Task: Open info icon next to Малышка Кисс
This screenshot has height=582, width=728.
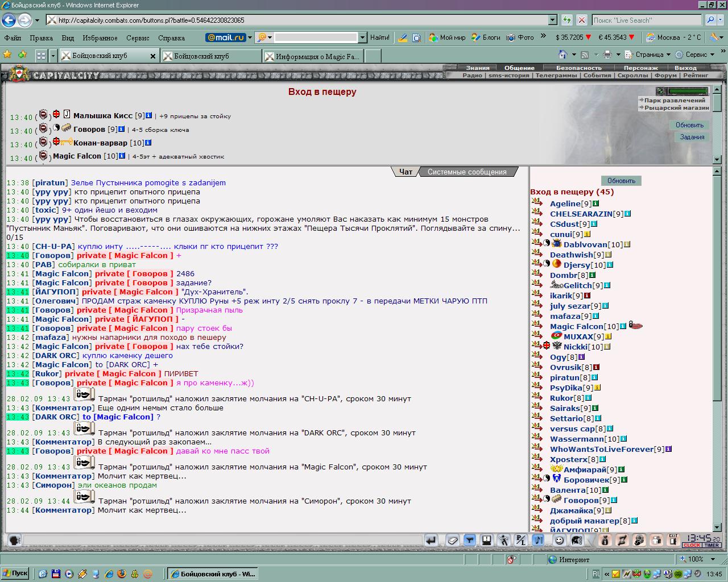Action: pos(148,115)
